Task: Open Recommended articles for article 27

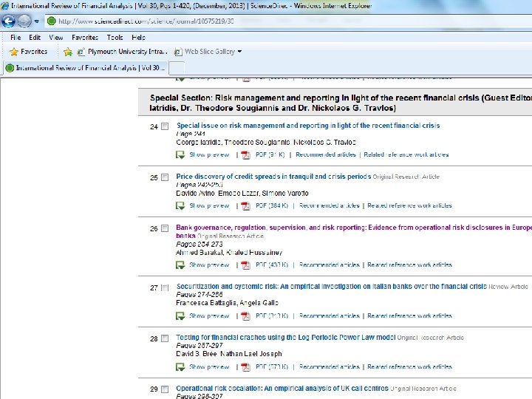Action: (329, 316)
